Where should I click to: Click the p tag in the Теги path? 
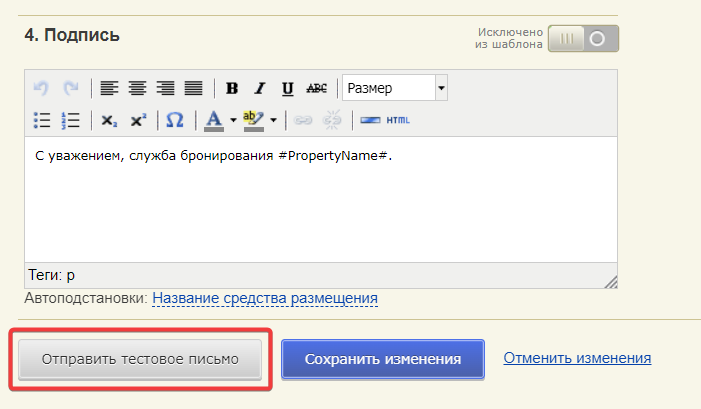(x=71, y=275)
